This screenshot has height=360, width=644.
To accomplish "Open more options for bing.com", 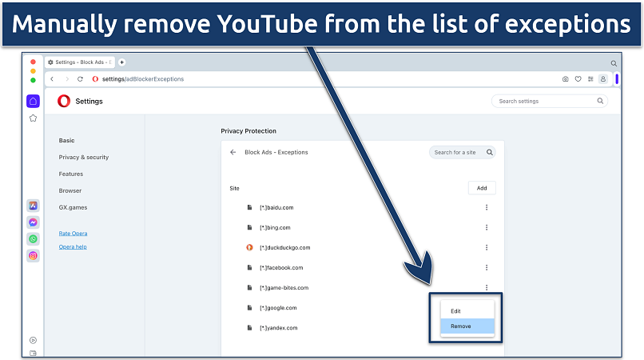I will (x=487, y=227).
